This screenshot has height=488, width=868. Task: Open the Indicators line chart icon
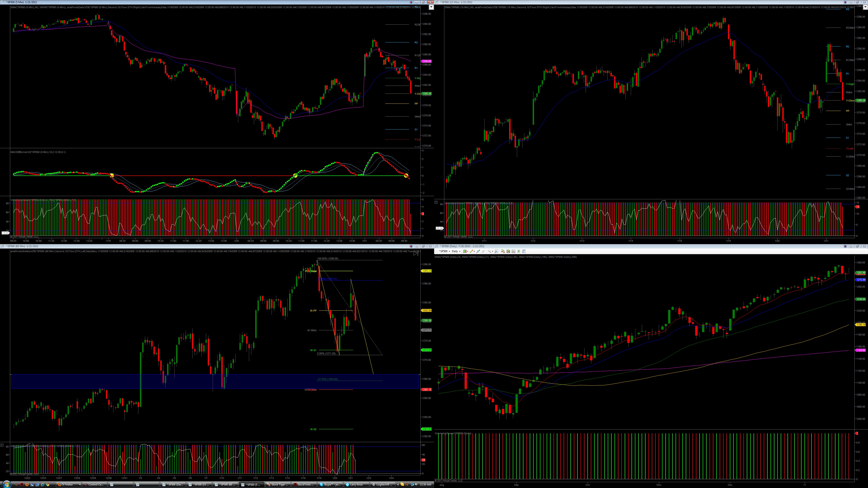tap(513, 251)
